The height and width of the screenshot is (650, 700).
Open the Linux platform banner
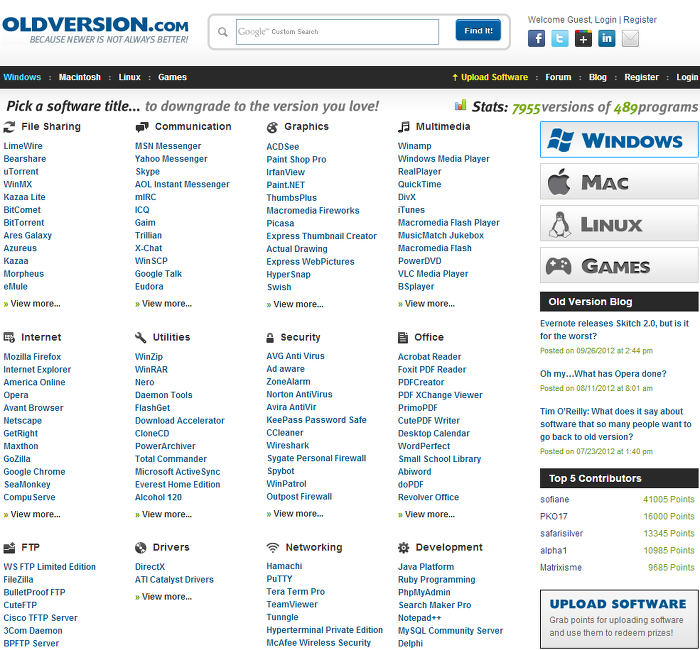(x=619, y=223)
